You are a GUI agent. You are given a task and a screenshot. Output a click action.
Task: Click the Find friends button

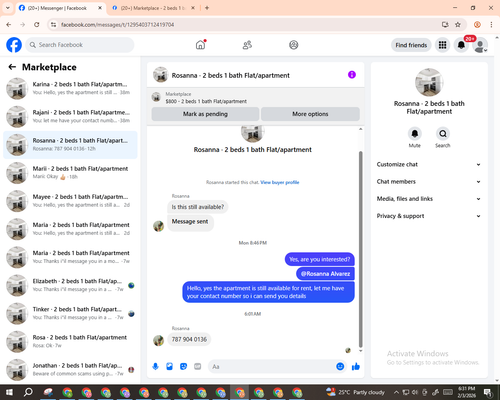pyautogui.click(x=411, y=45)
